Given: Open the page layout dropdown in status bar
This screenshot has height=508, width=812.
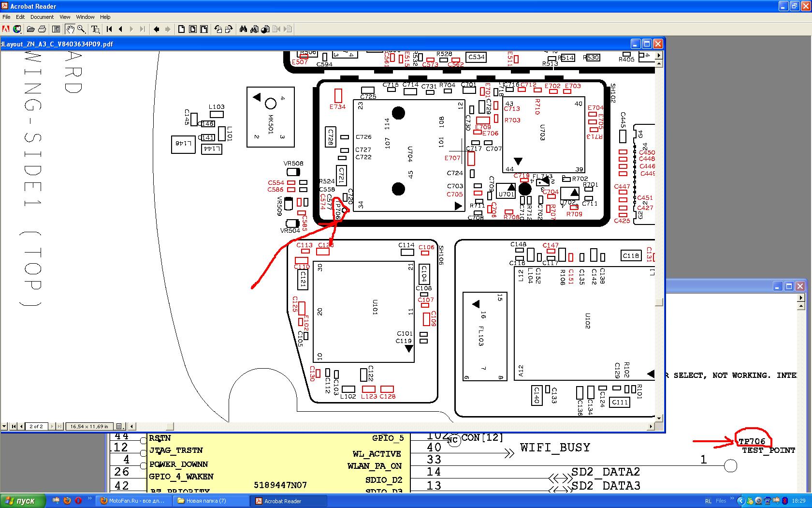Looking at the screenshot, I should click(120, 426).
